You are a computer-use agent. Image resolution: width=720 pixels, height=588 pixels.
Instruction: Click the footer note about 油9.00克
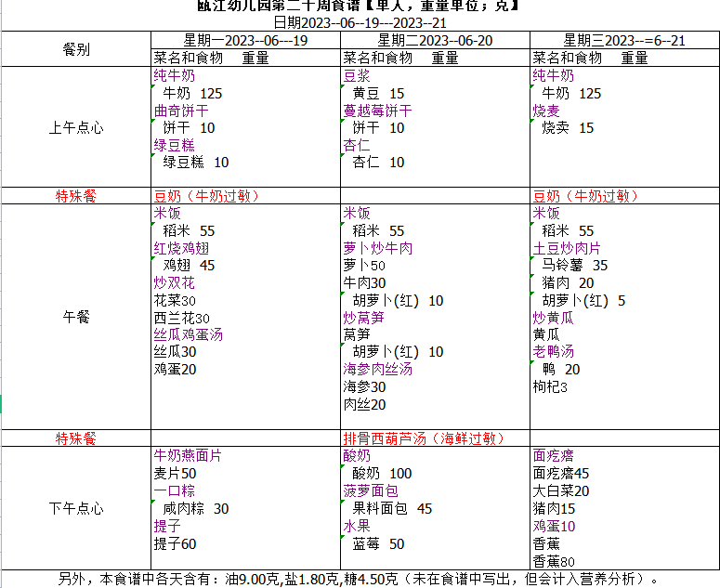360,579
